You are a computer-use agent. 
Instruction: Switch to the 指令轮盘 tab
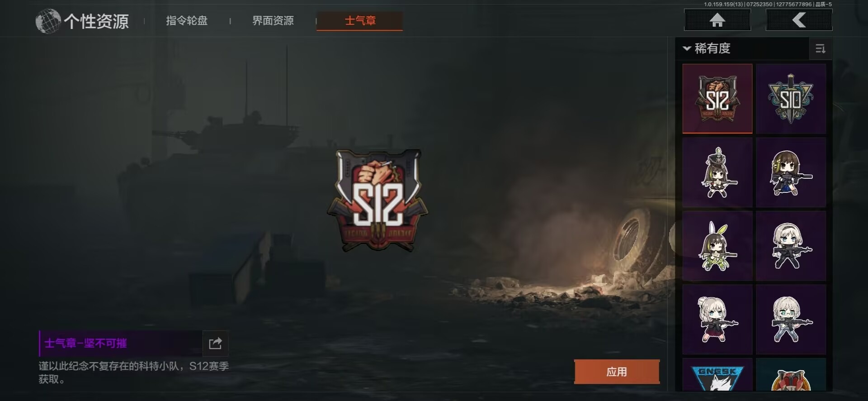187,21
